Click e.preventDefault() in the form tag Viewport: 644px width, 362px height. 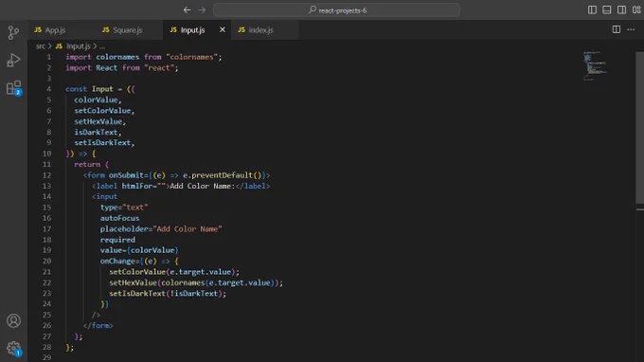coord(223,175)
